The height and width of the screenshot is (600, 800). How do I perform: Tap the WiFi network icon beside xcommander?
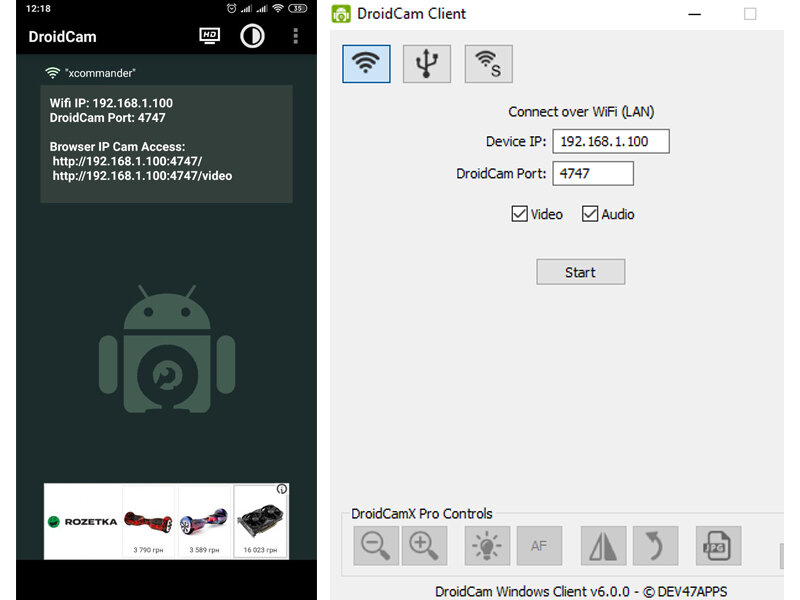[x=52, y=73]
